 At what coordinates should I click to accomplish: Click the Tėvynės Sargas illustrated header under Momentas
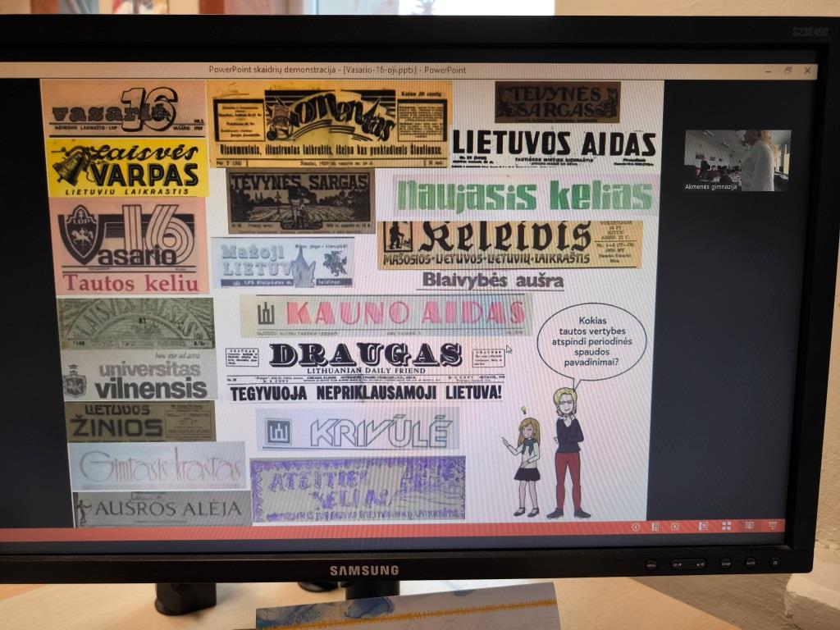point(301,201)
